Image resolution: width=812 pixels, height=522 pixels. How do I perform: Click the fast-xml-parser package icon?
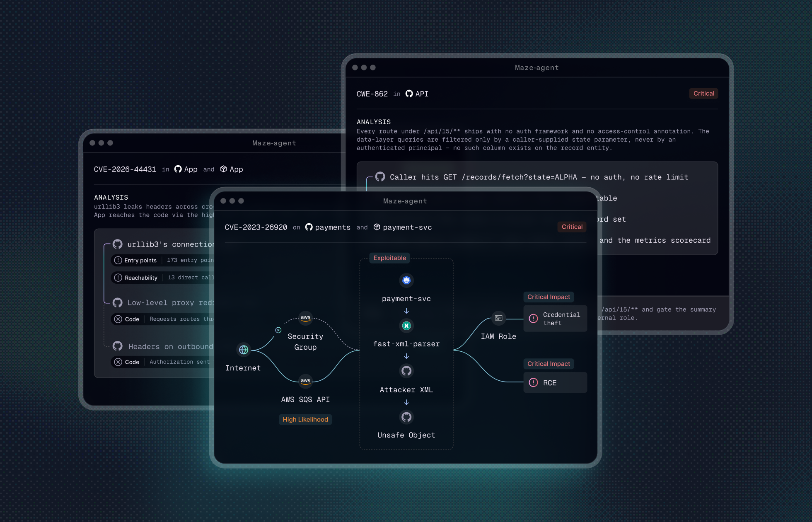click(x=406, y=326)
